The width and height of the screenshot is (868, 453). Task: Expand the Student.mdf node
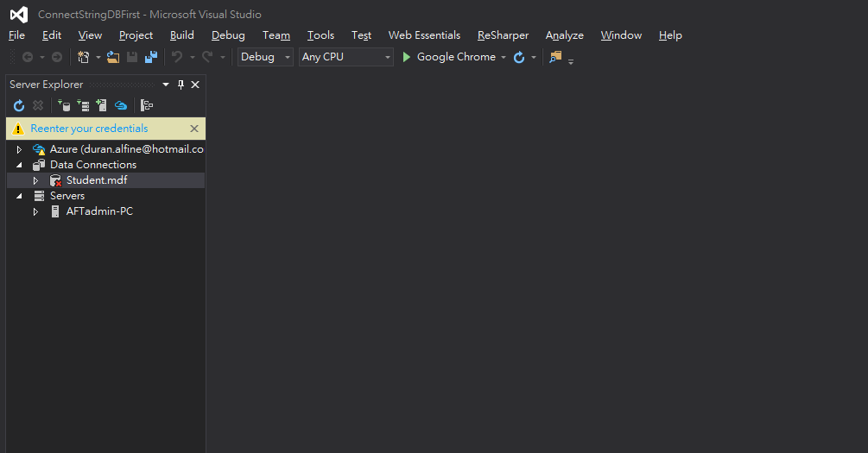pos(35,180)
